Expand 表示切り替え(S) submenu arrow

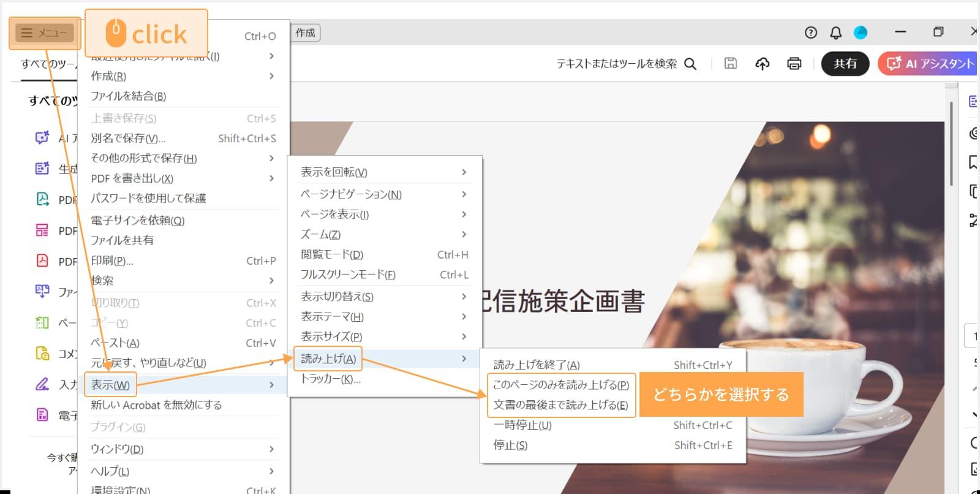(464, 297)
